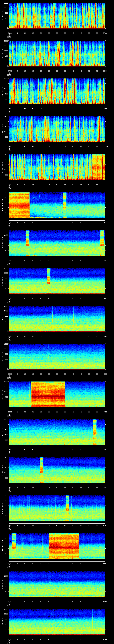Select the burst near 36 seconds in the 5:09:00 panel
Viewport: 114px width, 644px height.
pos(67,507)
